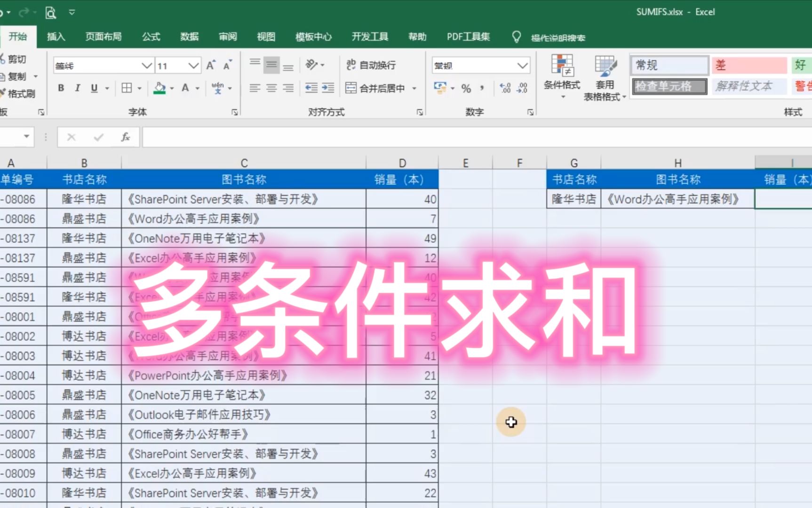
Task: Open merge and center dropdown arrow
Action: click(x=414, y=88)
